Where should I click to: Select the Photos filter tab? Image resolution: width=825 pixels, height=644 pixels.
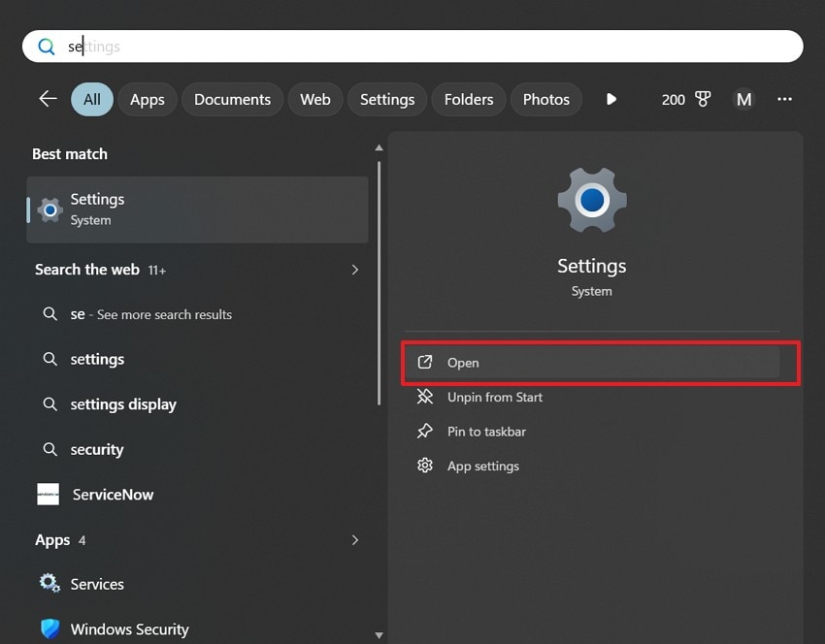click(x=546, y=99)
